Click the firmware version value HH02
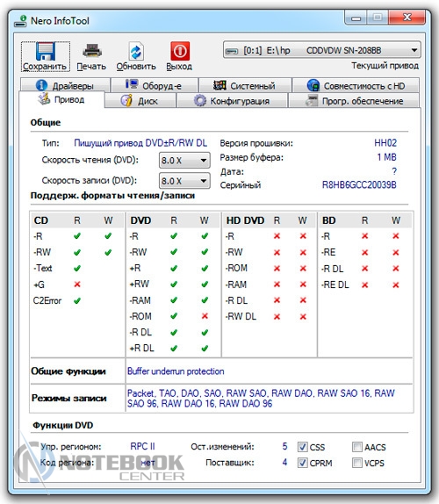 (x=385, y=143)
